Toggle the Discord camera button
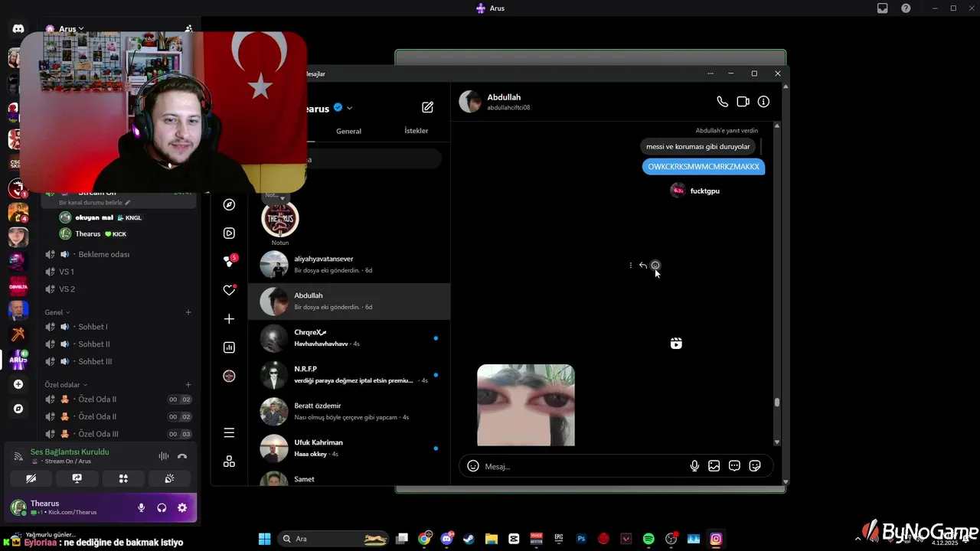 31,478
